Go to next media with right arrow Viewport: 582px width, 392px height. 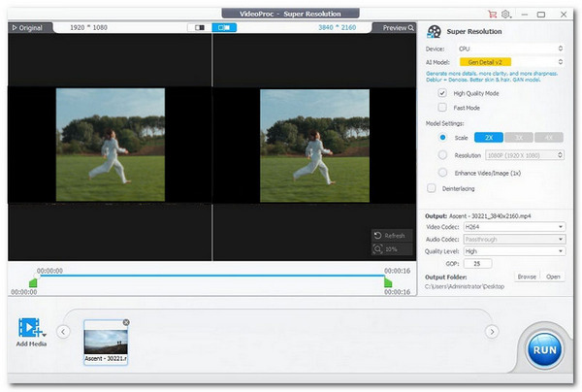(492, 332)
